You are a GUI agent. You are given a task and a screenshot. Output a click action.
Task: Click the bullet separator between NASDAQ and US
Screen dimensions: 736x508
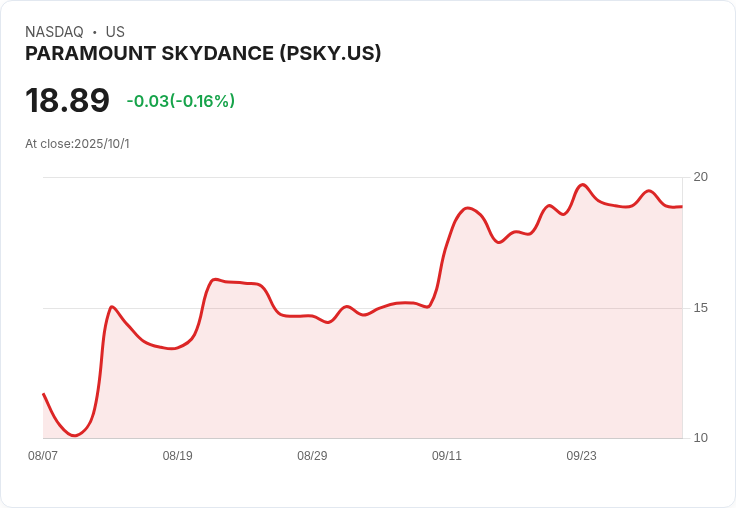click(x=94, y=32)
